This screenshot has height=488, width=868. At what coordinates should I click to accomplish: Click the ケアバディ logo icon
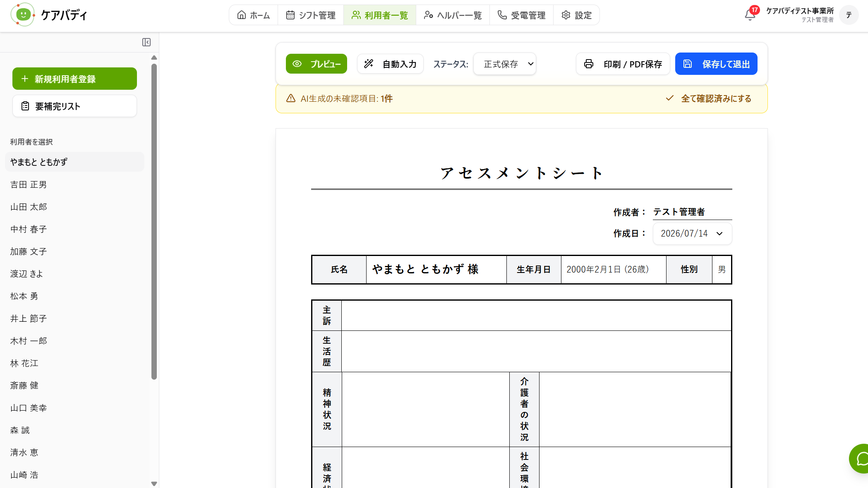point(23,15)
